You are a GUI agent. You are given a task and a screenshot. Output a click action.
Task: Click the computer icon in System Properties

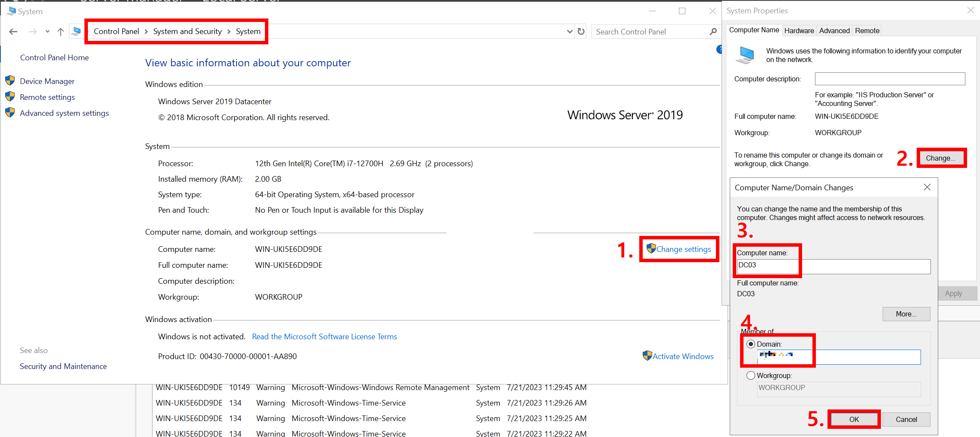[x=745, y=55]
